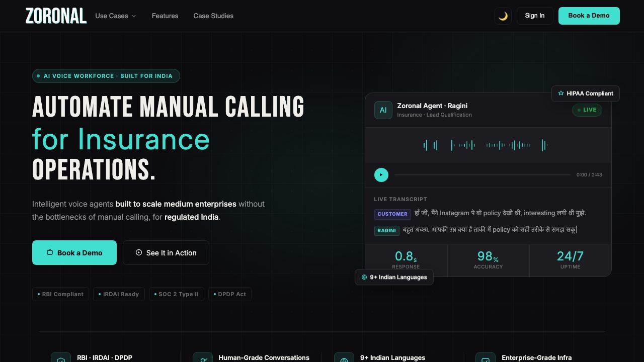Viewport: 644px width, 362px height.
Task: Select the SOC 2 Type II chip
Action: click(x=177, y=294)
